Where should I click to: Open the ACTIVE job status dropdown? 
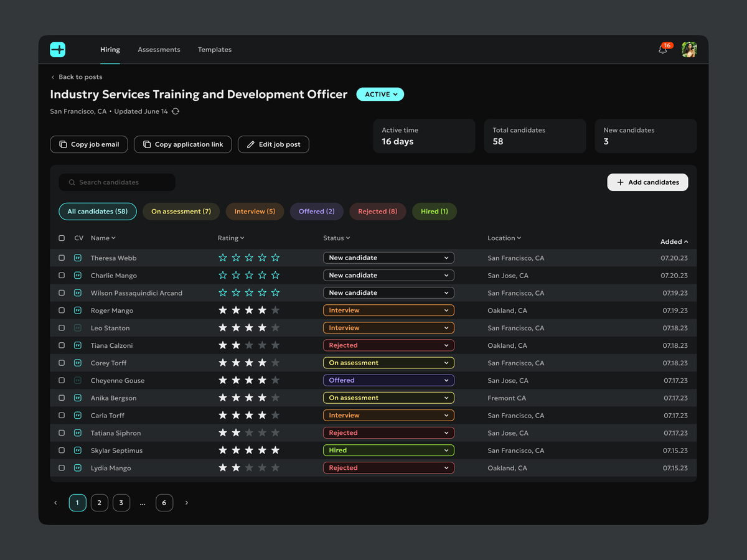pyautogui.click(x=380, y=95)
